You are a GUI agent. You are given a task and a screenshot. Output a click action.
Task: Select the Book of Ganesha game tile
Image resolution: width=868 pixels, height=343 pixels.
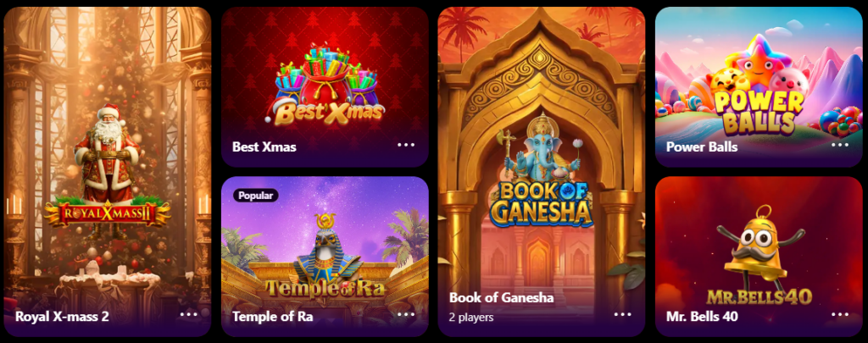coord(542,171)
